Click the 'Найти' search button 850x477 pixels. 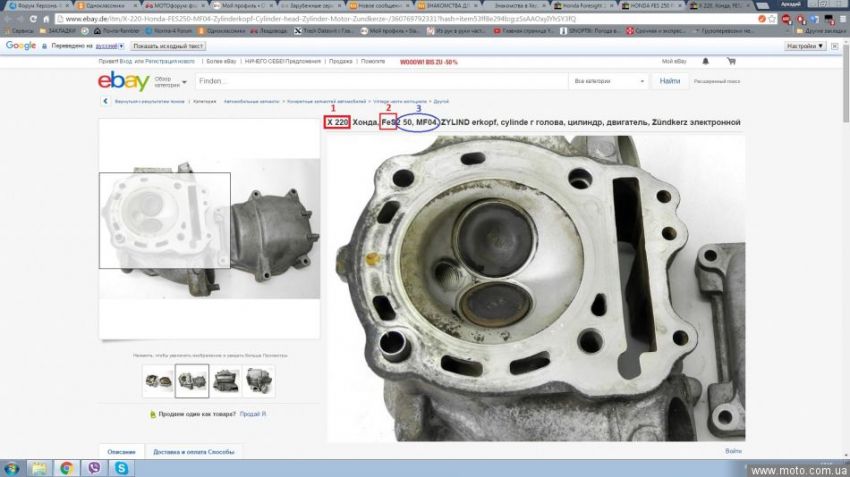click(x=669, y=81)
